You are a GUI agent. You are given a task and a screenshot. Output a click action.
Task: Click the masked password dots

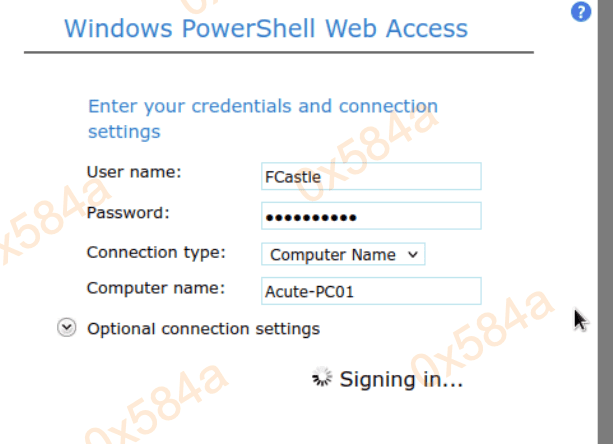310,217
